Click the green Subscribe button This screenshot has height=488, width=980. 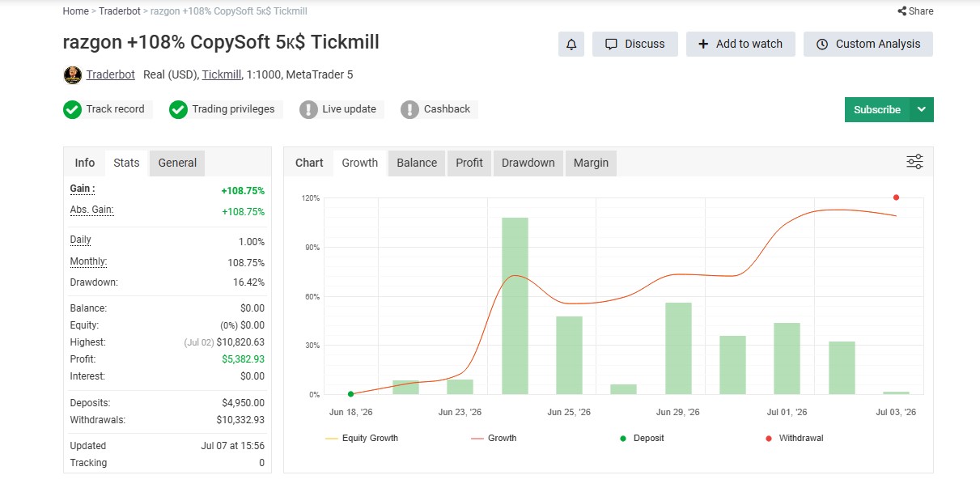[877, 110]
